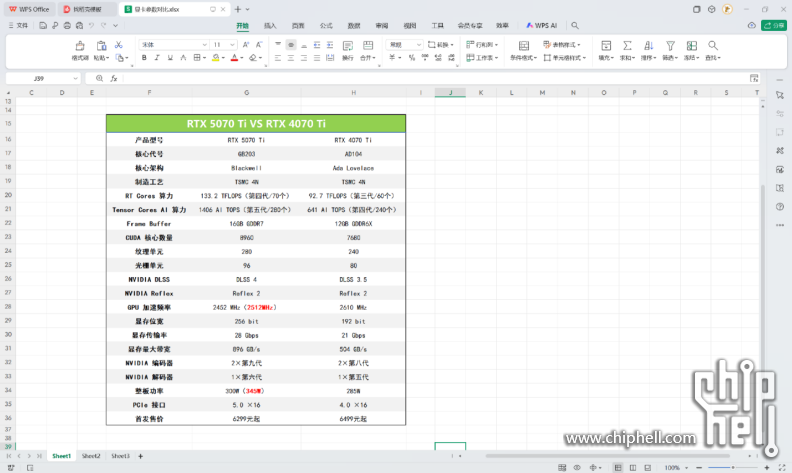The width and height of the screenshot is (792, 473).
Task: Toggle top vertical alignment
Action: 278,45
